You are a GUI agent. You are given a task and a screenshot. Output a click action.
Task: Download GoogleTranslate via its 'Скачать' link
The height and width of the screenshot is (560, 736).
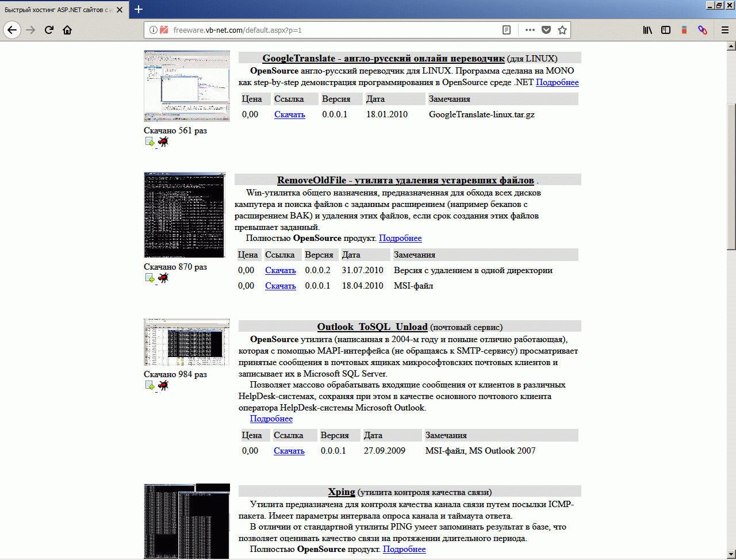[290, 114]
